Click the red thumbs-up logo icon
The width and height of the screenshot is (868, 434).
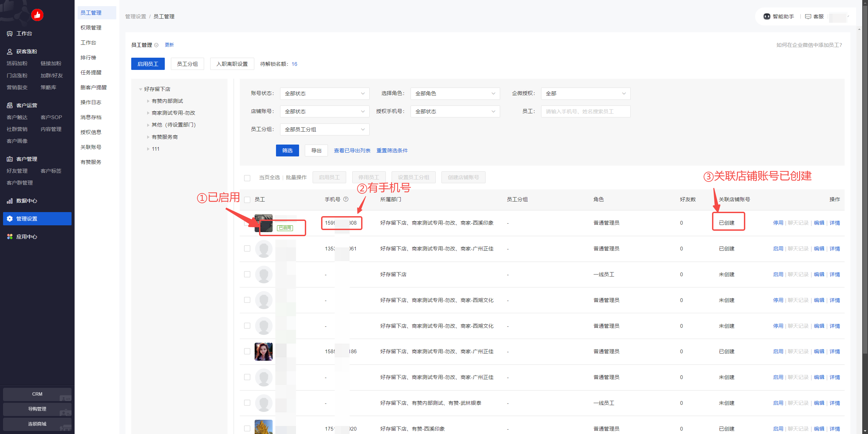click(37, 15)
